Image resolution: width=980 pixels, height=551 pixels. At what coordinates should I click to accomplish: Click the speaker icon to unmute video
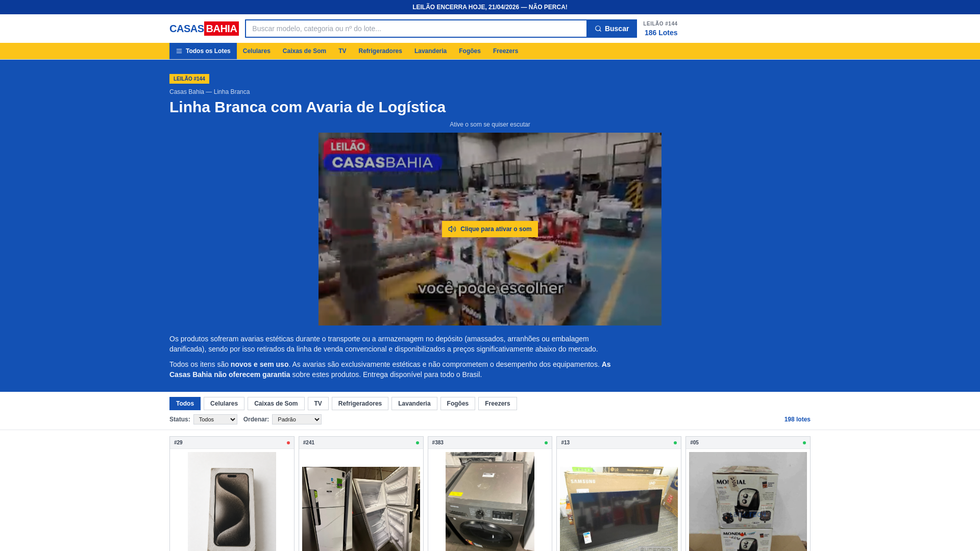tap(452, 229)
